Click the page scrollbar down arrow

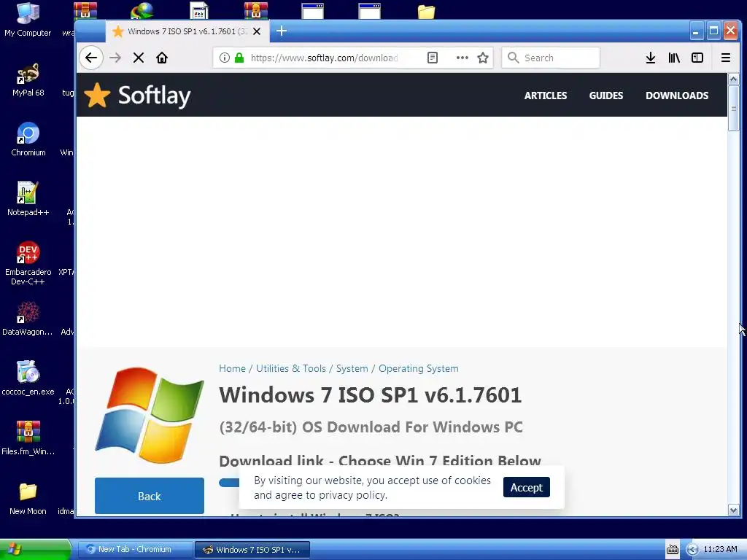[x=733, y=510]
